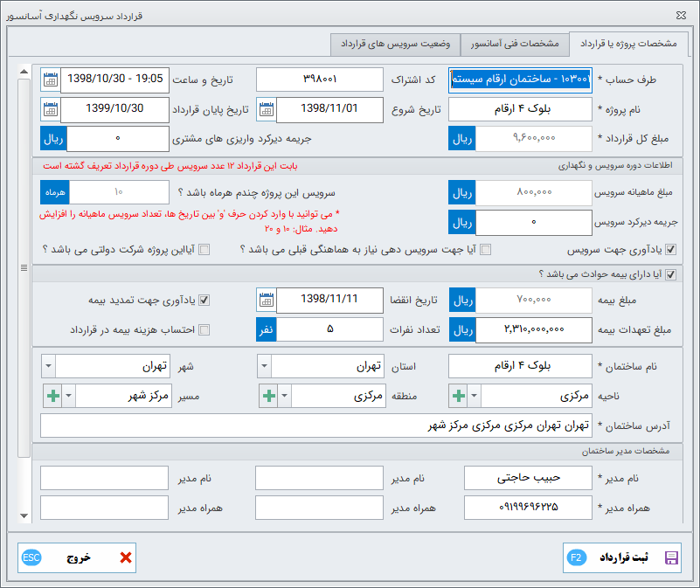The image size is (700, 588).
Task: Click the F2 badge on register button
Action: [x=576, y=557]
